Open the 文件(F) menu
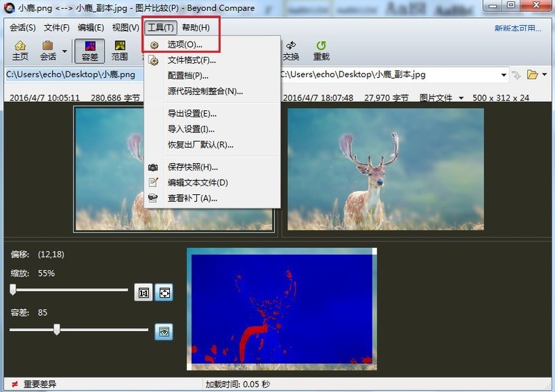555x392 pixels. pos(57,27)
